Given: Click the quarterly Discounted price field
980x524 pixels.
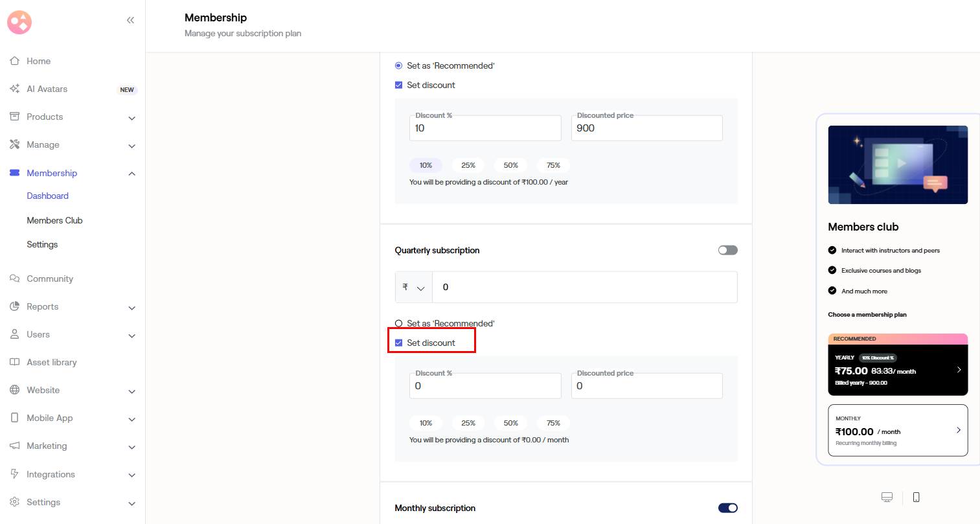Looking at the screenshot, I should point(646,386).
